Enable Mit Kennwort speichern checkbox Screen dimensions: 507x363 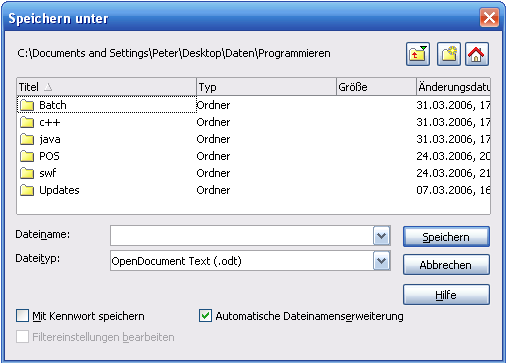(x=22, y=316)
